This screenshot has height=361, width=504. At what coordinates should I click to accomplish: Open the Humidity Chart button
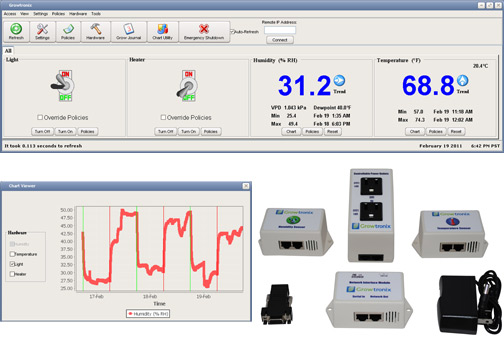coord(291,131)
